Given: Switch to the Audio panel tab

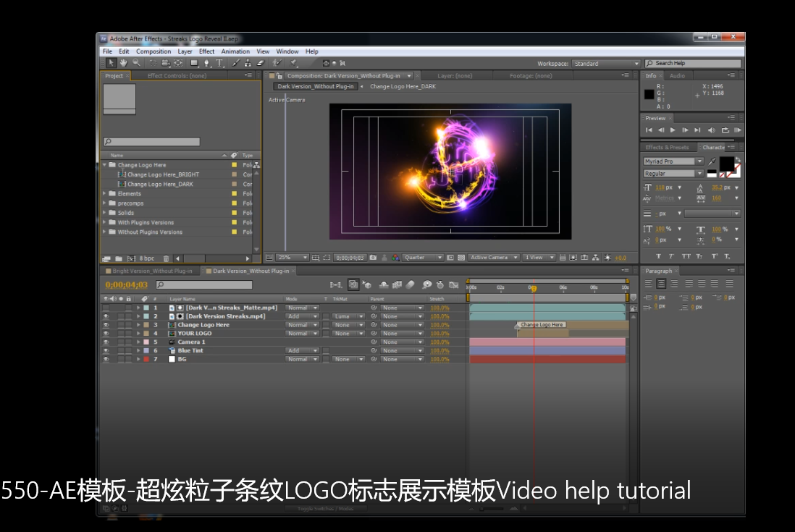Looking at the screenshot, I should (x=678, y=75).
